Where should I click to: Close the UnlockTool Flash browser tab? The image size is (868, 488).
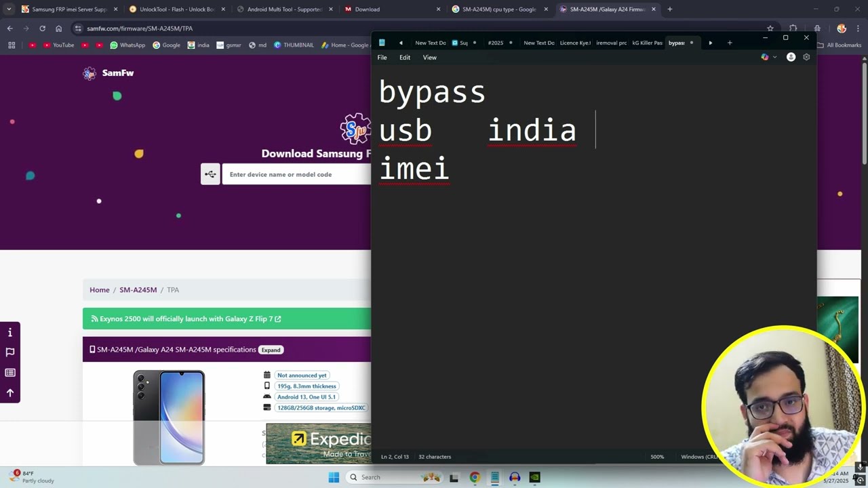223,9
